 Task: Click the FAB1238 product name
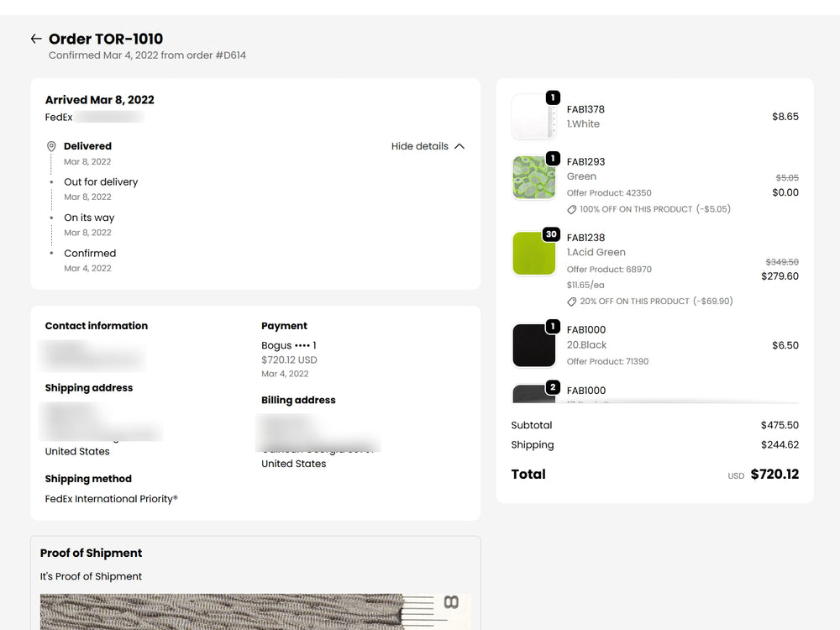coord(585,238)
